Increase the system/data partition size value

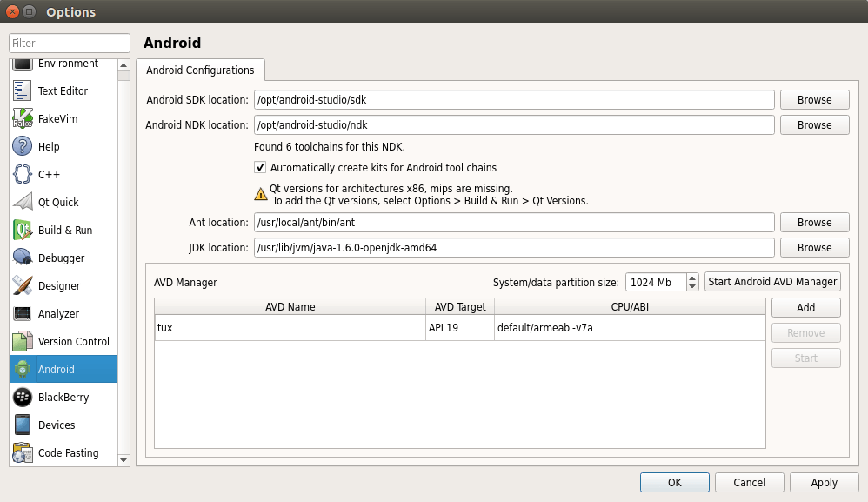point(692,278)
